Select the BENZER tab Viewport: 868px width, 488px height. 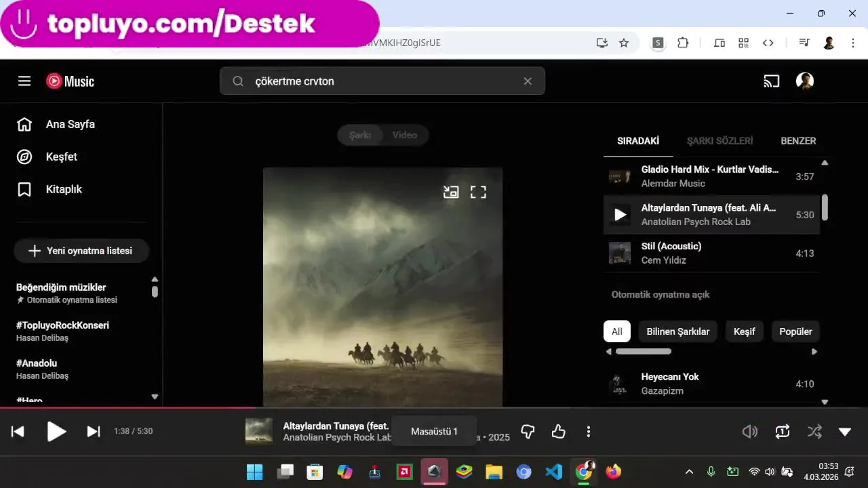pos(798,141)
